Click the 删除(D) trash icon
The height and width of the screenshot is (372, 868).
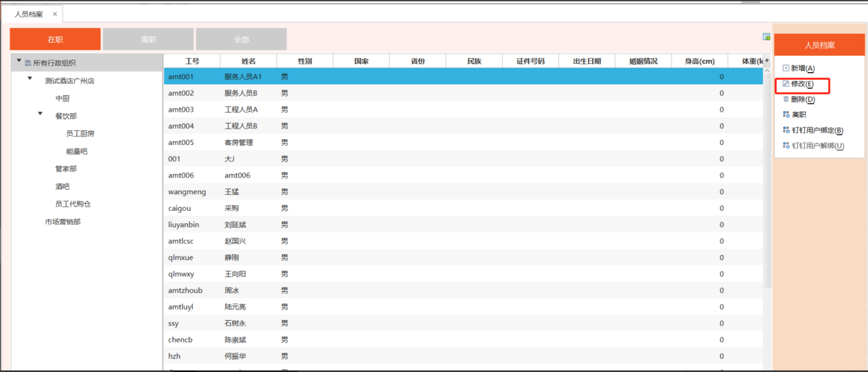tap(786, 99)
